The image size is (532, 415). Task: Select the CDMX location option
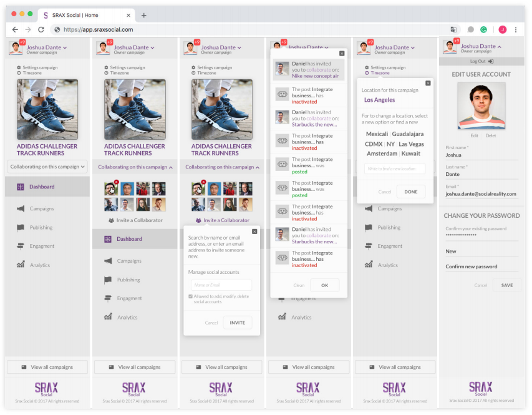pyautogui.click(x=374, y=144)
